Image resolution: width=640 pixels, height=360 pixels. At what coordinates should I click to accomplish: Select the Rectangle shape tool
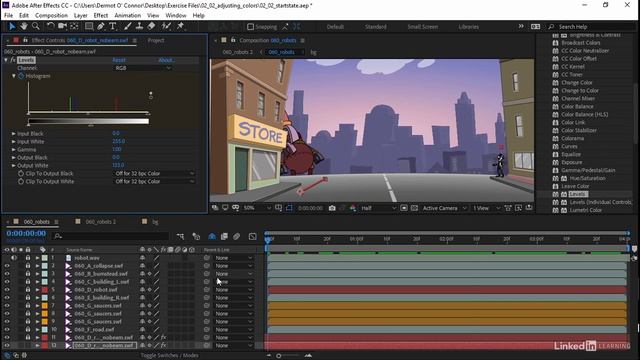(89, 26)
